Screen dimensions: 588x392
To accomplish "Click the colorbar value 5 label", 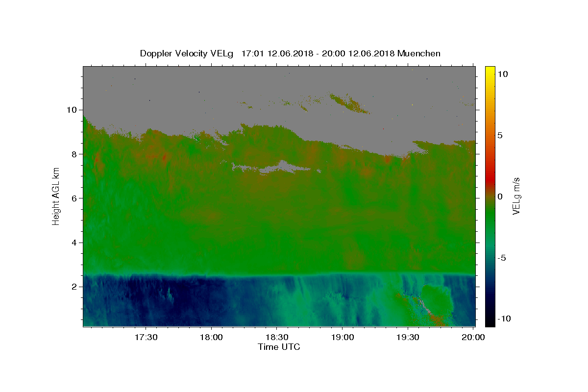I will [500, 135].
